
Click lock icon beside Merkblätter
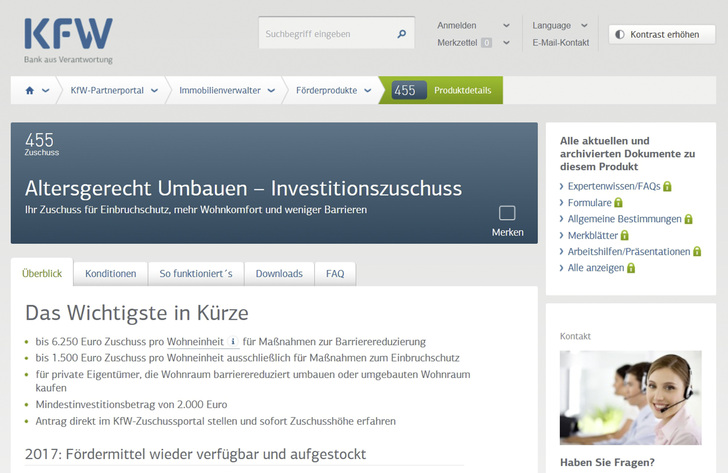625,235
